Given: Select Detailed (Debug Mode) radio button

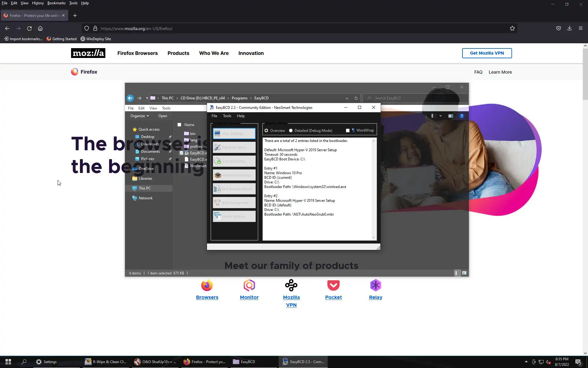Looking at the screenshot, I should point(291,131).
